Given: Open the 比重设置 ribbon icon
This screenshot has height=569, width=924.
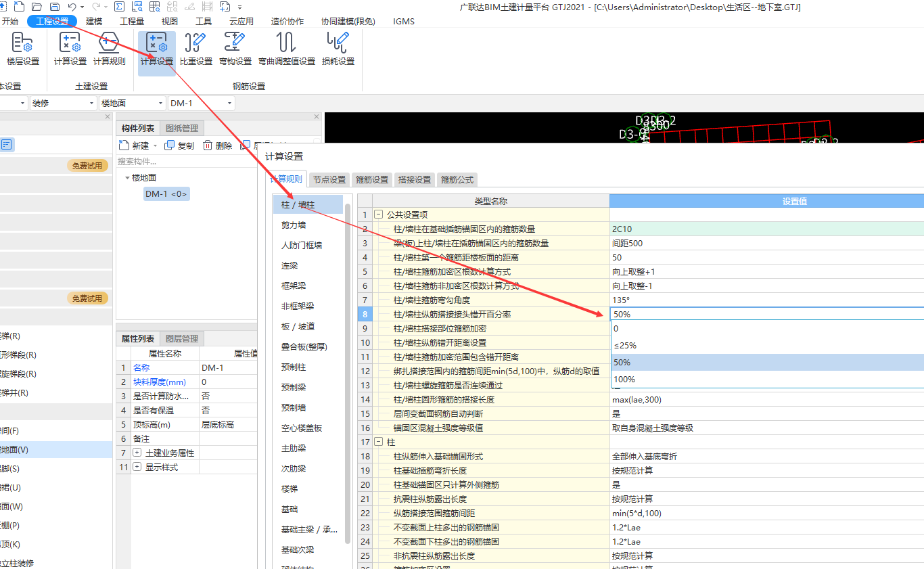Looking at the screenshot, I should click(196, 50).
